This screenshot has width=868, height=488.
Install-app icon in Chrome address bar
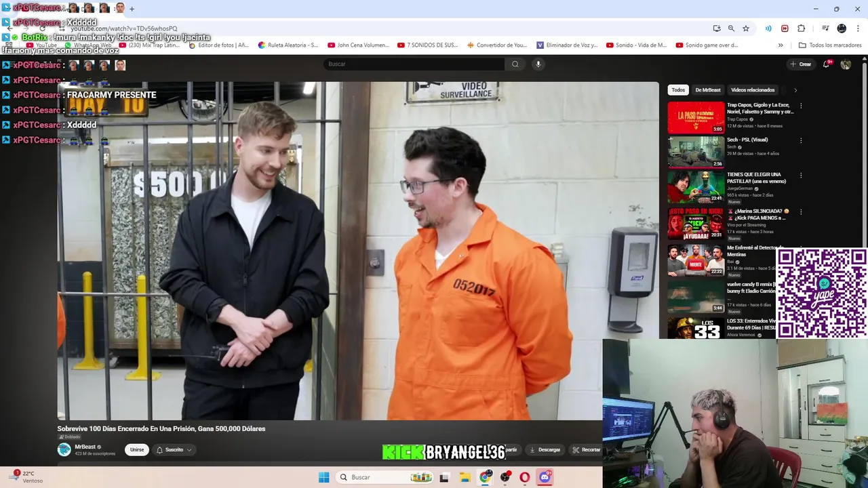coord(717,28)
